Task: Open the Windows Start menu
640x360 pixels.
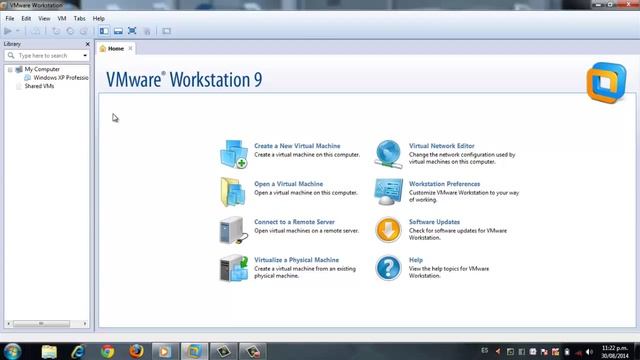Action: [x=12, y=351]
